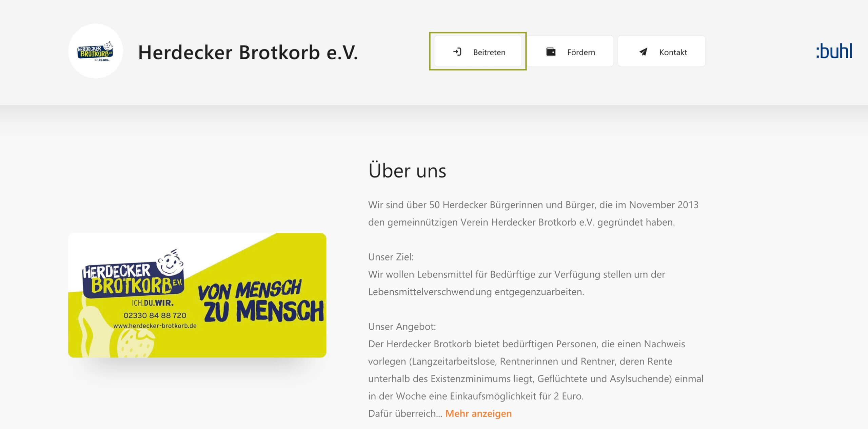Click the Über uns heading
868x429 pixels.
pos(407,170)
